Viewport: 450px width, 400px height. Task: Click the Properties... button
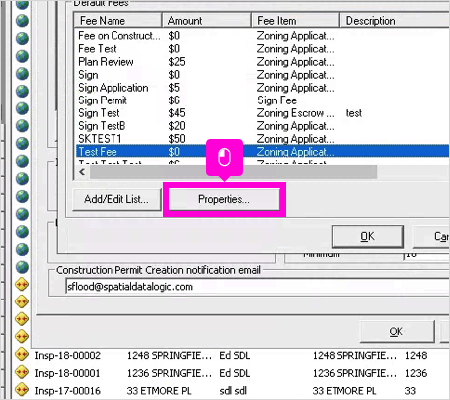[x=224, y=199]
